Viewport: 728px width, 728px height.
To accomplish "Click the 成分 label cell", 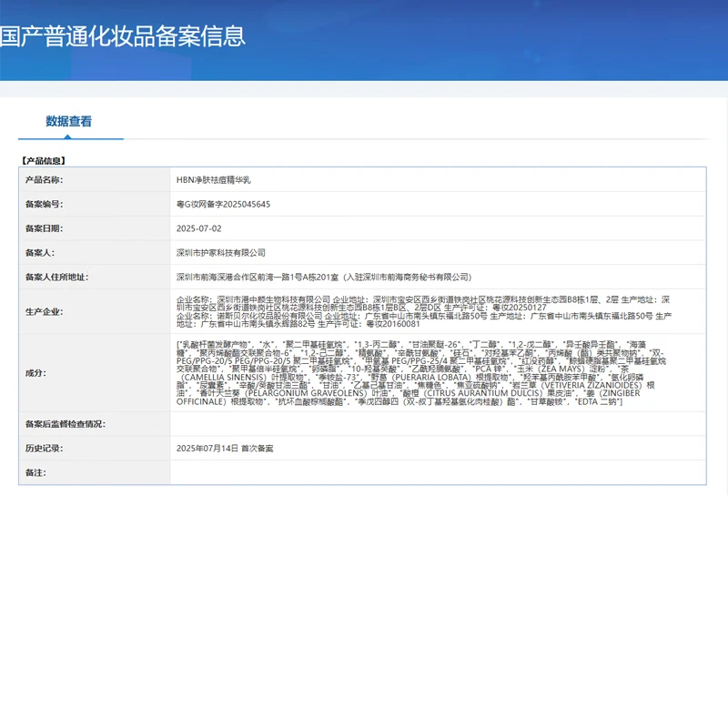I will pos(35,372).
